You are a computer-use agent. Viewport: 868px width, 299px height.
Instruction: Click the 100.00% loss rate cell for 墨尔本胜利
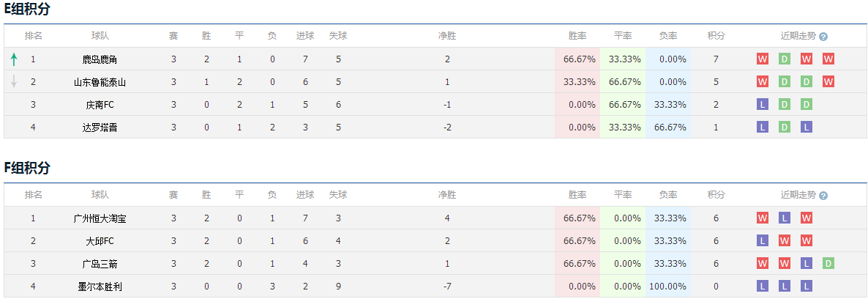click(668, 287)
